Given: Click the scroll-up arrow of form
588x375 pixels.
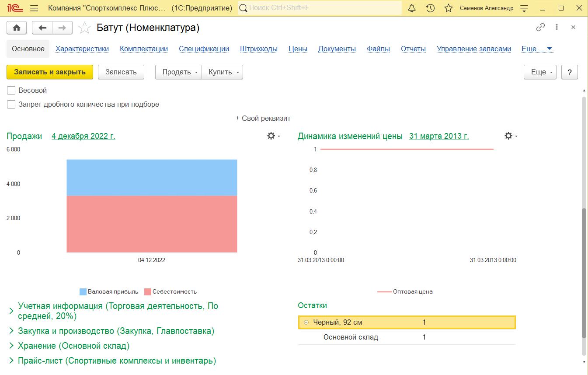Looking at the screenshot, I should coord(584,90).
